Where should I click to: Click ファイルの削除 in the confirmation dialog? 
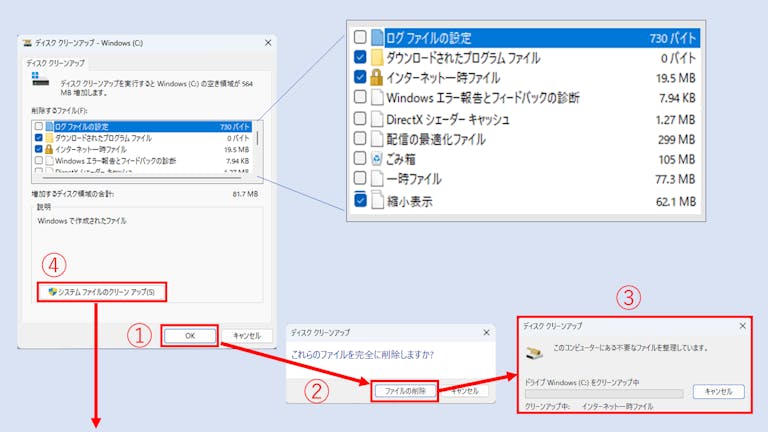(405, 391)
